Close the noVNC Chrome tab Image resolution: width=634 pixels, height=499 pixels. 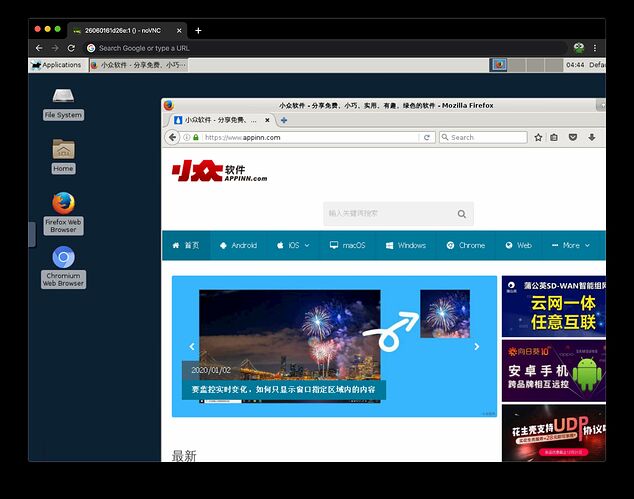pos(179,30)
